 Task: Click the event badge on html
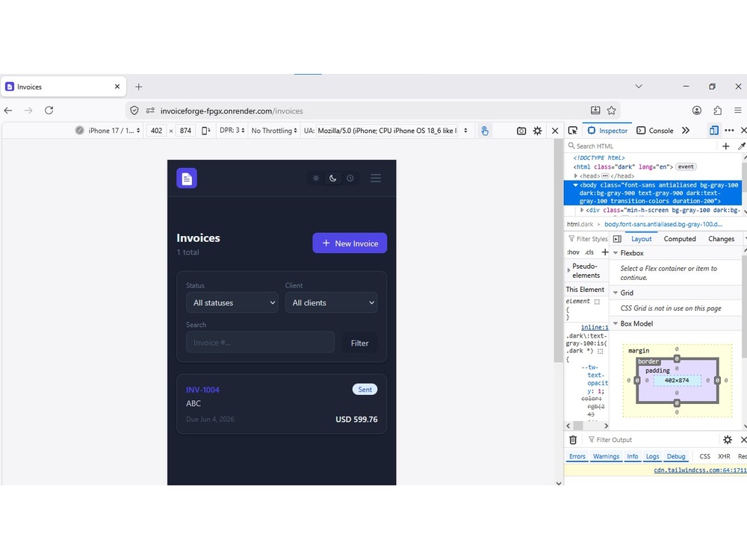point(686,167)
